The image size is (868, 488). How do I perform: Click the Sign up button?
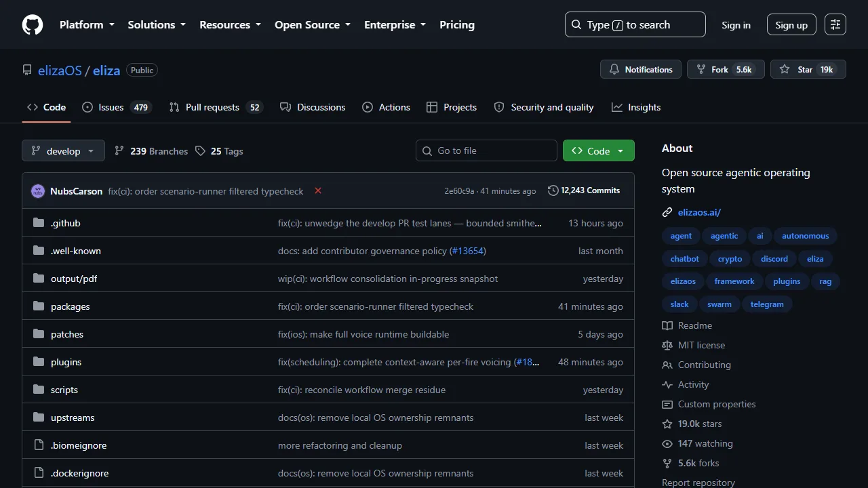coord(791,24)
